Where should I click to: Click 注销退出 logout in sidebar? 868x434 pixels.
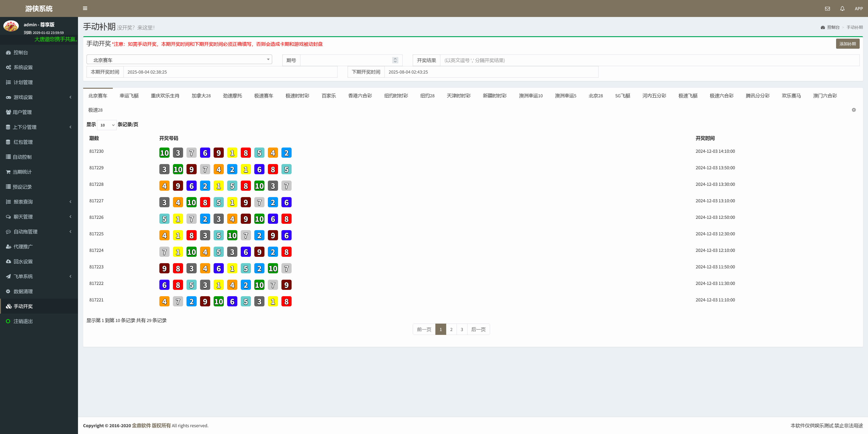pos(23,321)
